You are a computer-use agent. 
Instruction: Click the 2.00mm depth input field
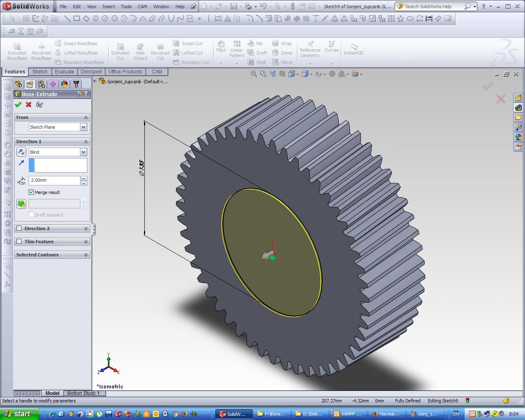point(54,180)
